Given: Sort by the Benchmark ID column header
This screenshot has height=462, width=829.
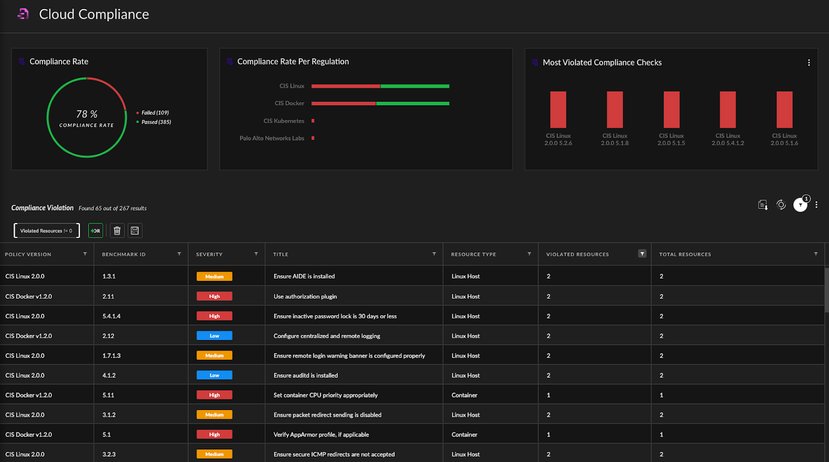Looking at the screenshot, I should tap(124, 254).
